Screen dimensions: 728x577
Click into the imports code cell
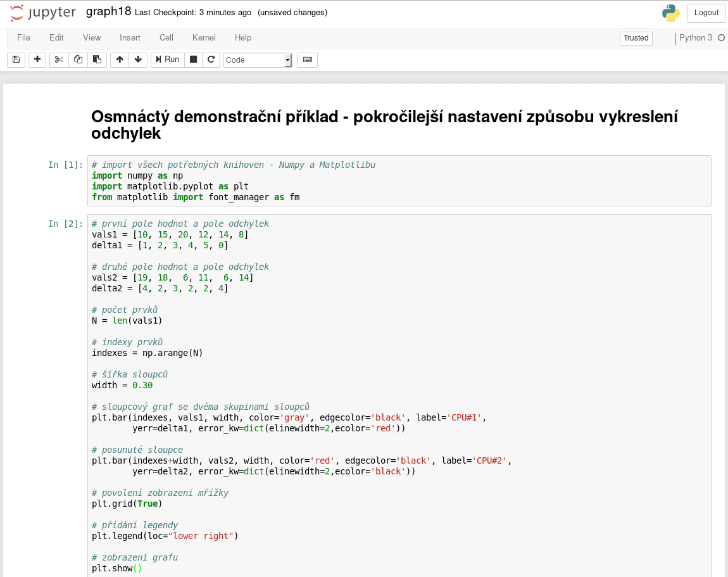[x=399, y=181]
